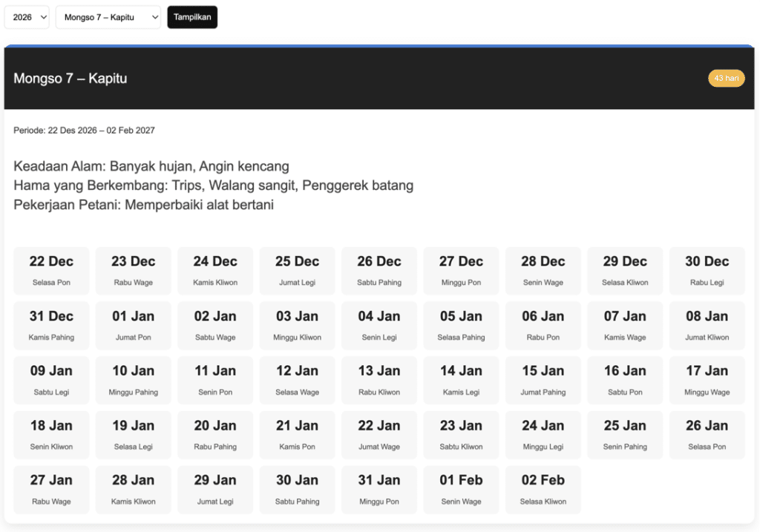Viewport: 760px width, 532px height.
Task: Click the 43 hari badge
Action: pyautogui.click(x=726, y=79)
